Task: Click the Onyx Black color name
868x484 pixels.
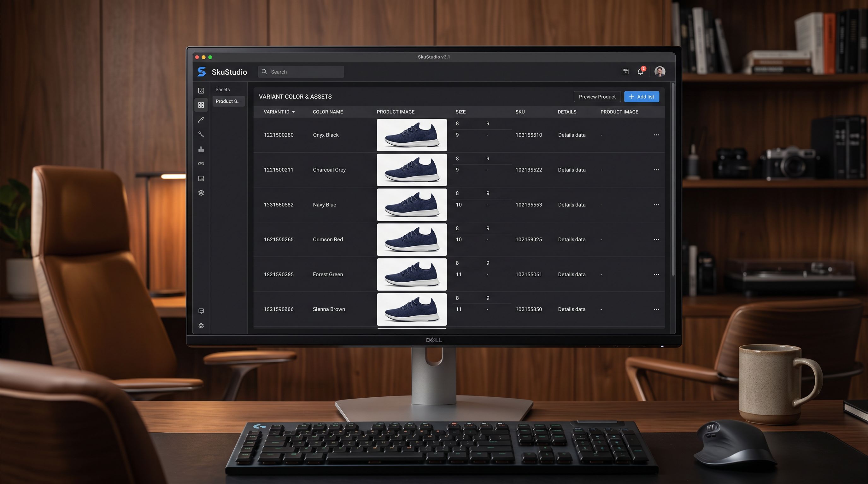Action: [325, 135]
